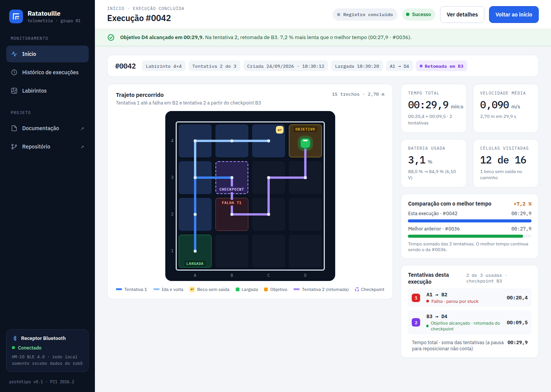Image resolution: width=551 pixels, height=392 pixels.
Task: Click the Retomada em B3 tag
Action: pyautogui.click(x=442, y=66)
